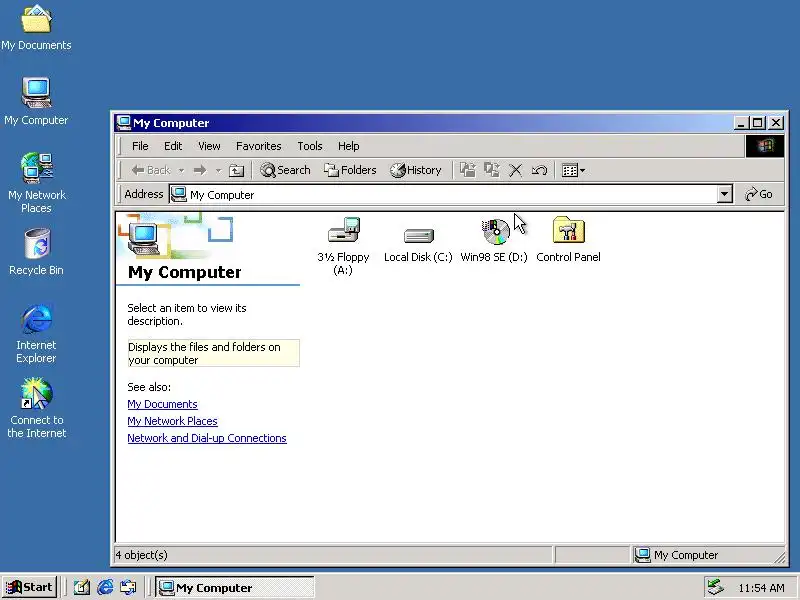Open the View menu
Screen dimensions: 800x600
[x=209, y=146]
